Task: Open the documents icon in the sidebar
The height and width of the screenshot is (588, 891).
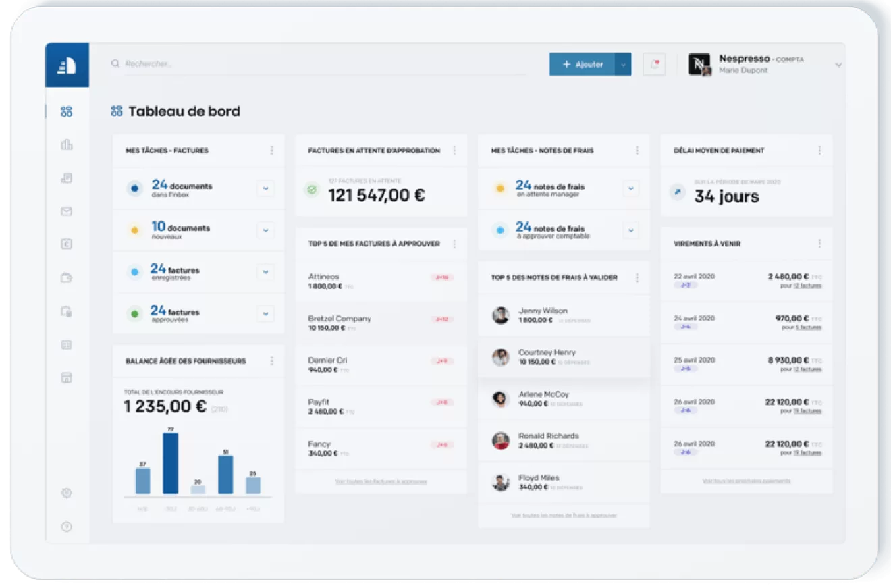Action: tap(66, 178)
